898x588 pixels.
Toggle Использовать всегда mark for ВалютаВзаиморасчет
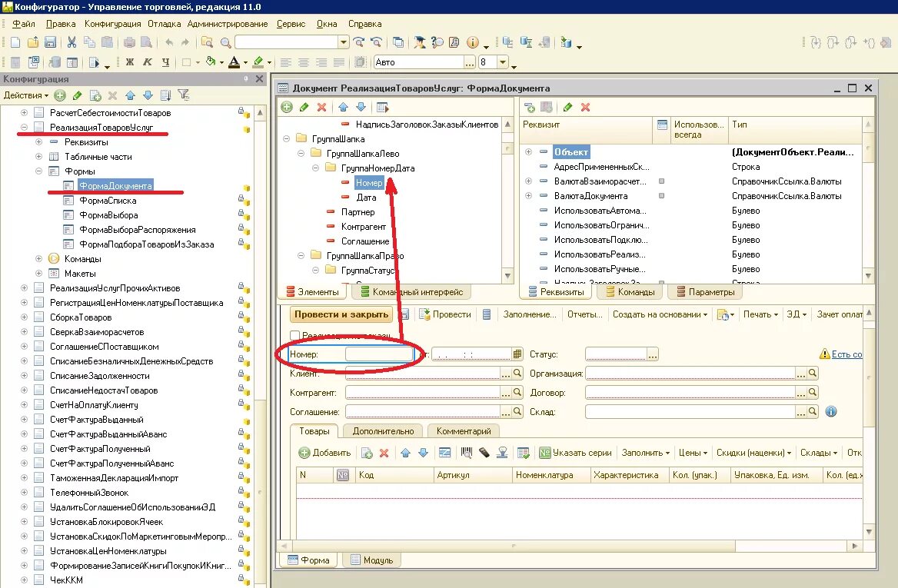[x=661, y=181]
